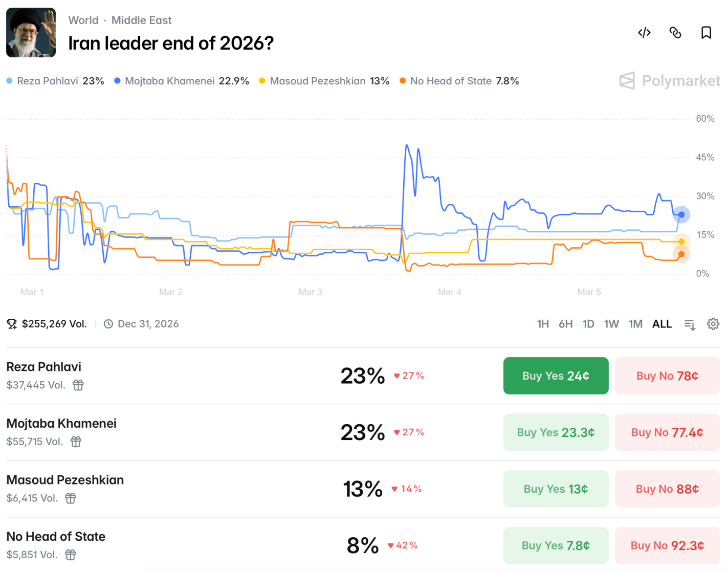Viewport: 728px width, 571px height.
Task: Buy No on Mojtaba Khamenei at 77.4¢
Action: click(x=667, y=432)
